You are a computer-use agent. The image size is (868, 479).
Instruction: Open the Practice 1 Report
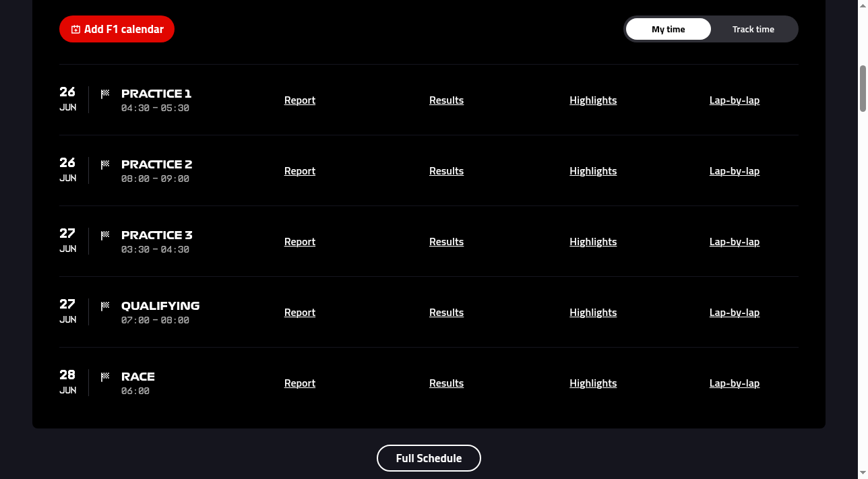(x=300, y=100)
